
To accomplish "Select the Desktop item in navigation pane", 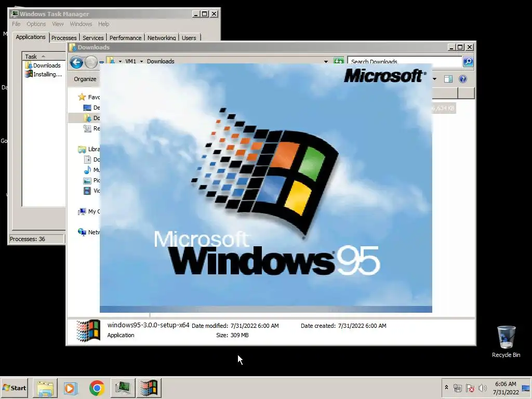I will 91,108.
